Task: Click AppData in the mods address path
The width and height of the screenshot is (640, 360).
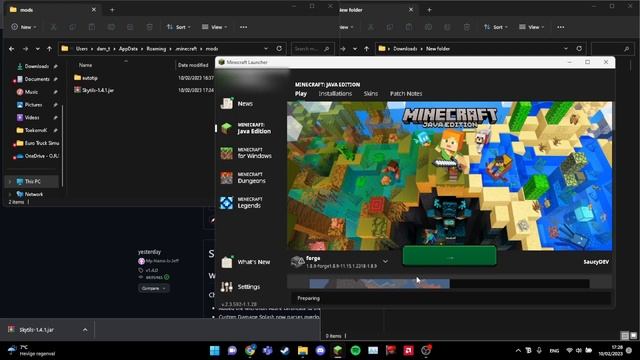Action: 128,49
